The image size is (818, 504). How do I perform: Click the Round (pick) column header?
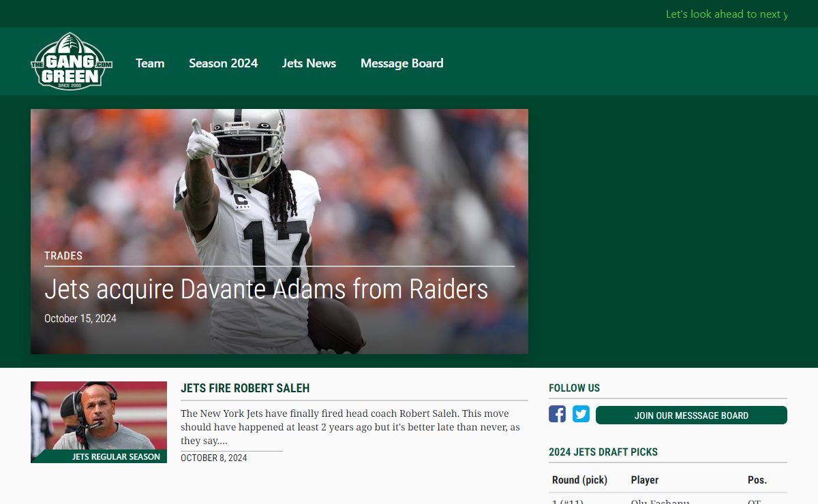(x=579, y=480)
